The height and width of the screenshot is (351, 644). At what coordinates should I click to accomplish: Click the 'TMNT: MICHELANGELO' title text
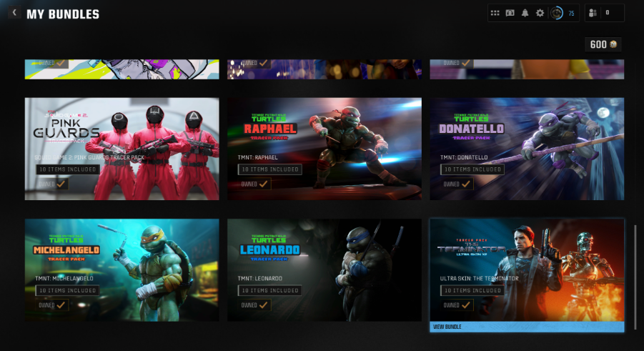(64, 278)
